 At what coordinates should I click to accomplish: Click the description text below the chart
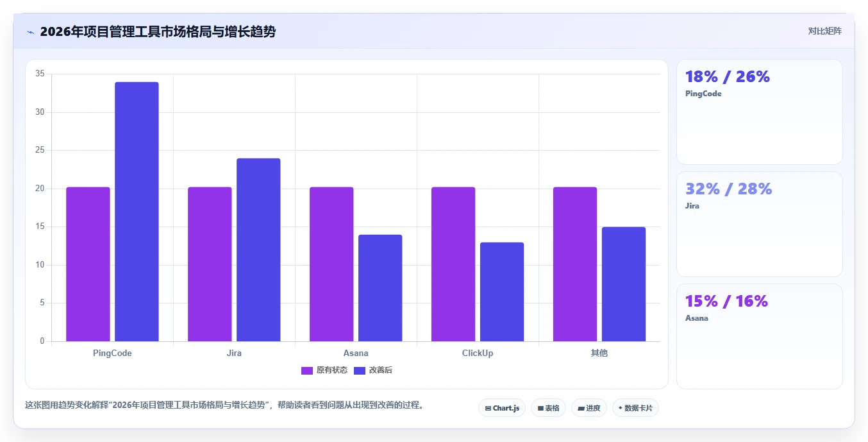coord(224,405)
